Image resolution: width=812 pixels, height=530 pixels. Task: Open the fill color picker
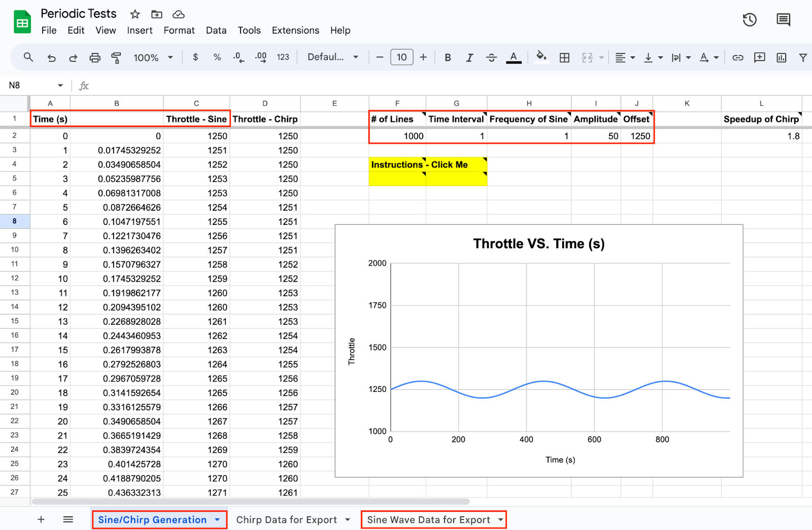(x=541, y=57)
